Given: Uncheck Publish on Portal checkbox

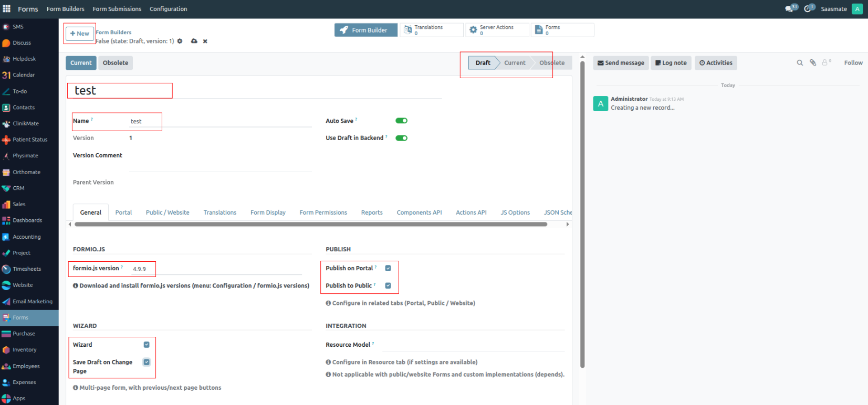Looking at the screenshot, I should point(388,268).
